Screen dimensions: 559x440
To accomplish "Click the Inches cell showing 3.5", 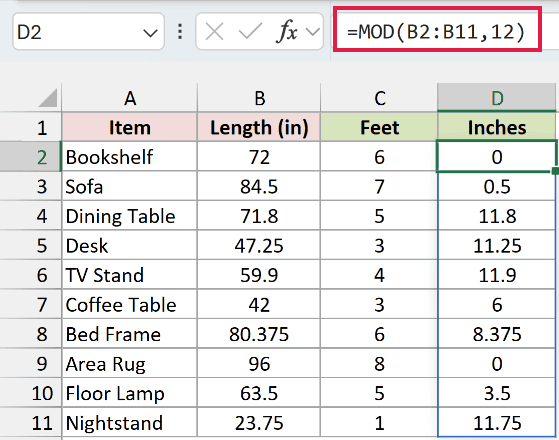I will click(x=497, y=393).
